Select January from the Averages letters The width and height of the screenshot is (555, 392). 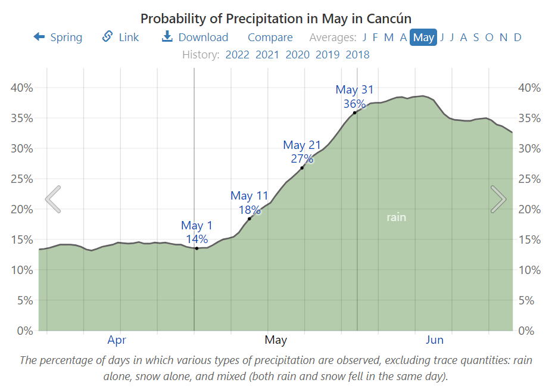pyautogui.click(x=363, y=37)
